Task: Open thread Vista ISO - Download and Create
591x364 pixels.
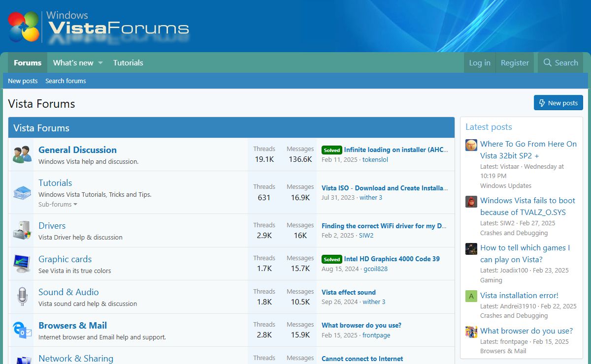Action: 385,188
